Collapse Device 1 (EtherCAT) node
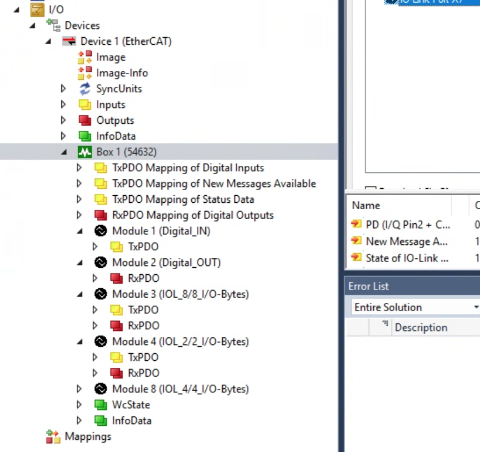The image size is (480, 452). pyautogui.click(x=48, y=42)
